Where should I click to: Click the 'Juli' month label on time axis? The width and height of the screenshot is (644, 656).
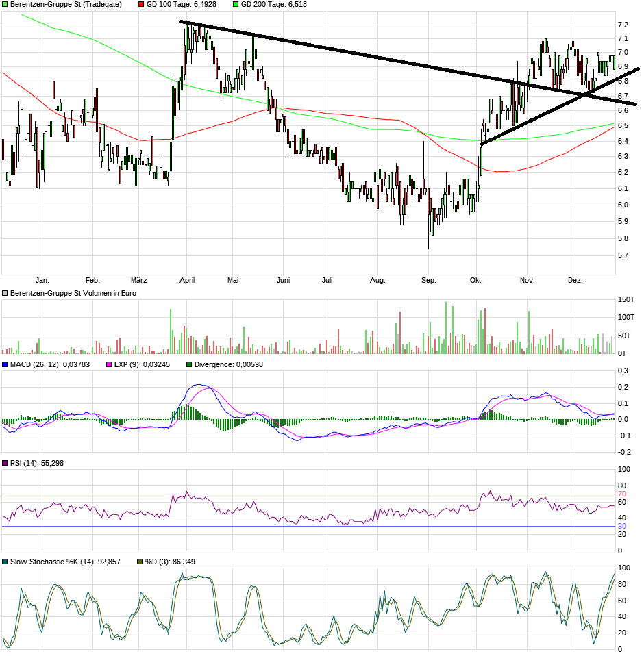coord(327,280)
